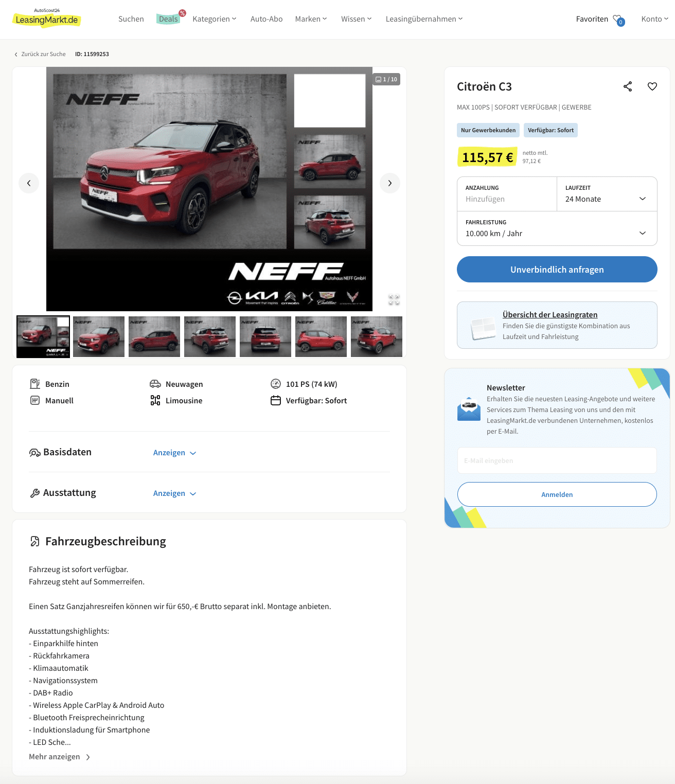
Task: Add Citroën C3 to favorites via heart
Action: pos(652,86)
